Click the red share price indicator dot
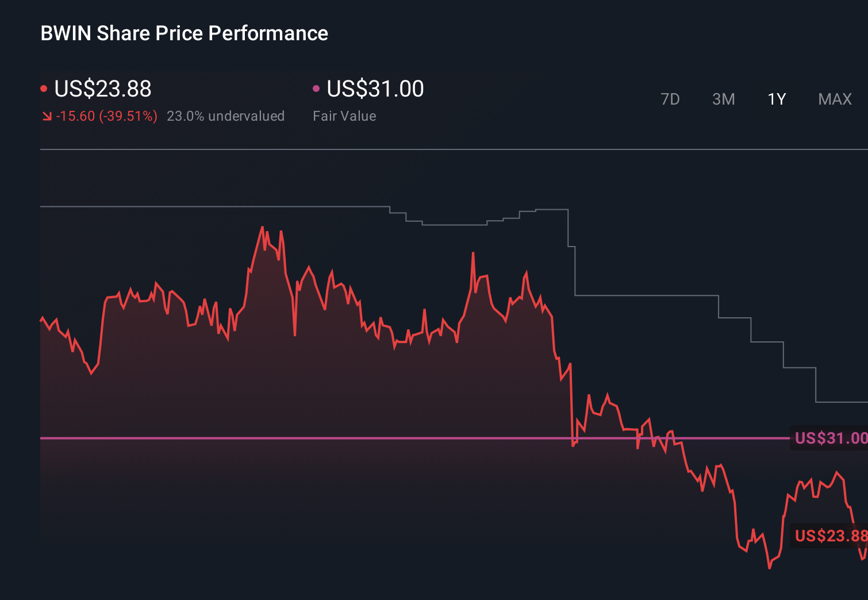Screen dimensions: 868x600 click(44, 88)
